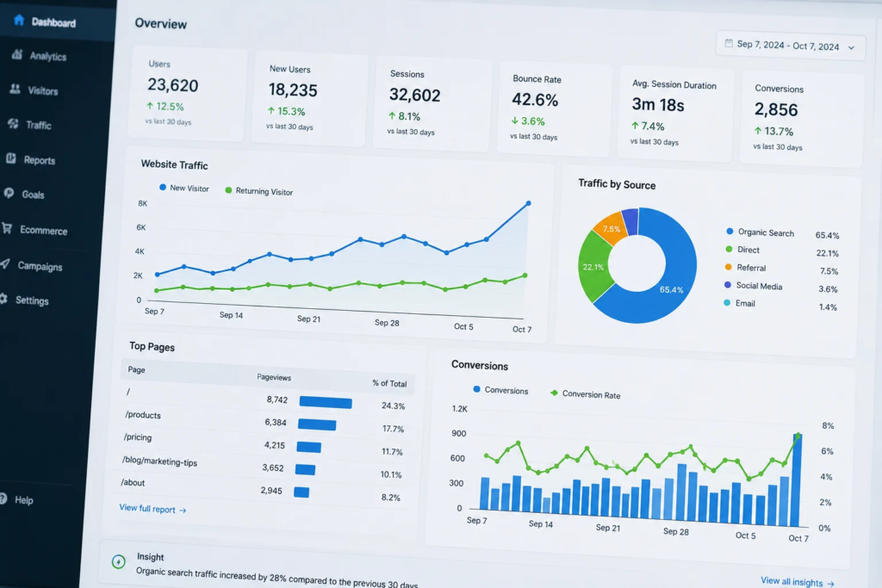The width and height of the screenshot is (882, 588).
Task: Toggle Conversions legend in bar chart
Action: pyautogui.click(x=500, y=390)
